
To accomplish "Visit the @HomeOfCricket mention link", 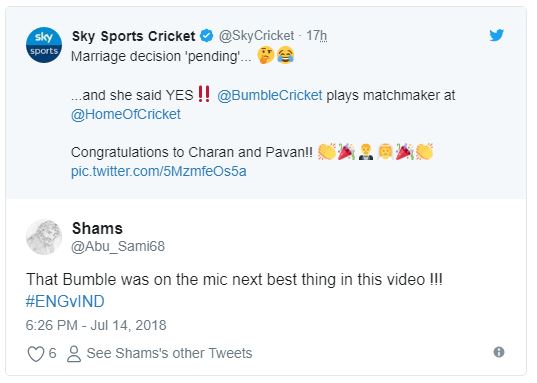I will click(x=126, y=114).
